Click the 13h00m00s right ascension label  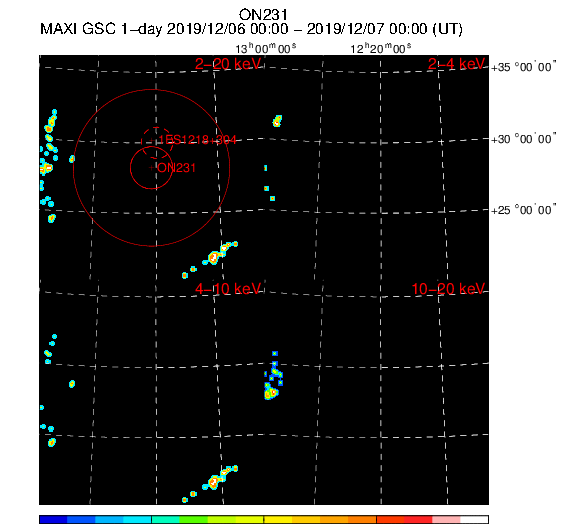coord(266,48)
